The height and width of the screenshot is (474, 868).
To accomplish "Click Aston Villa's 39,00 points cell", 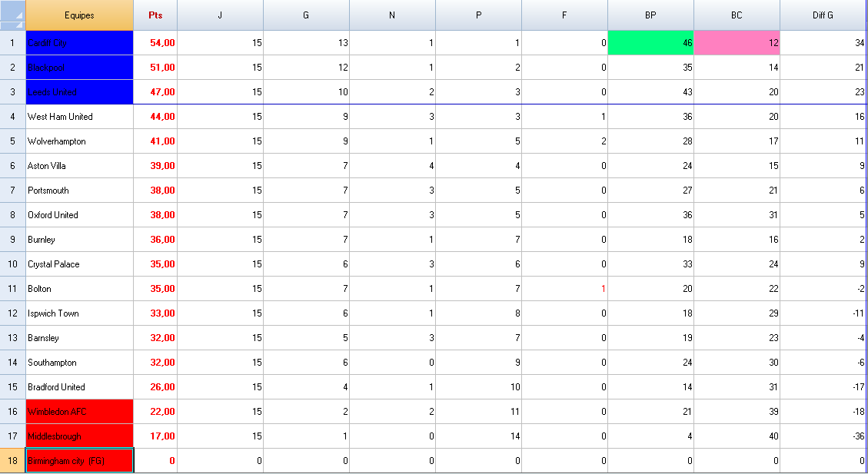I will pyautogui.click(x=155, y=165).
